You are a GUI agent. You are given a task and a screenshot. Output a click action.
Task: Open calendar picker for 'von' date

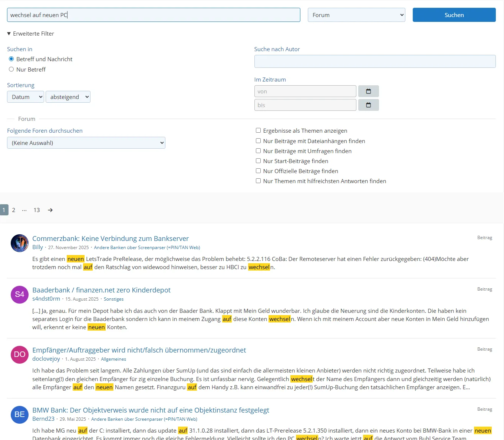pos(368,91)
